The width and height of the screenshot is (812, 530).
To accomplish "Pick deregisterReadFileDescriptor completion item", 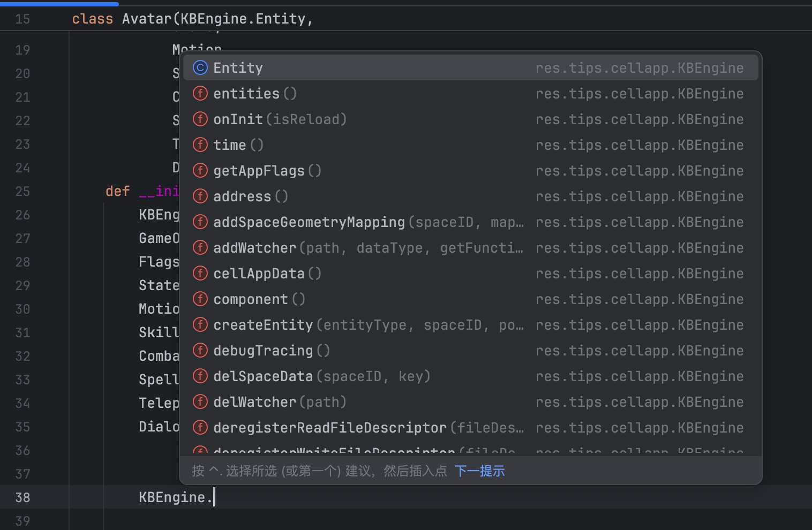I will pyautogui.click(x=329, y=428).
